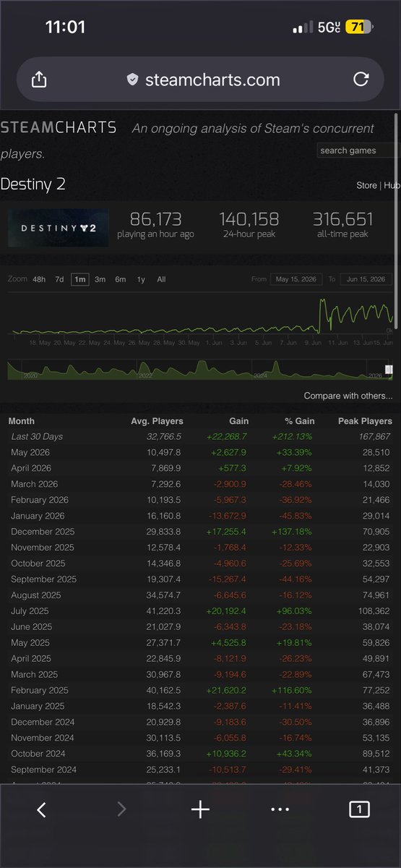
Task: Click the chart navigator range handle
Action: point(388,370)
